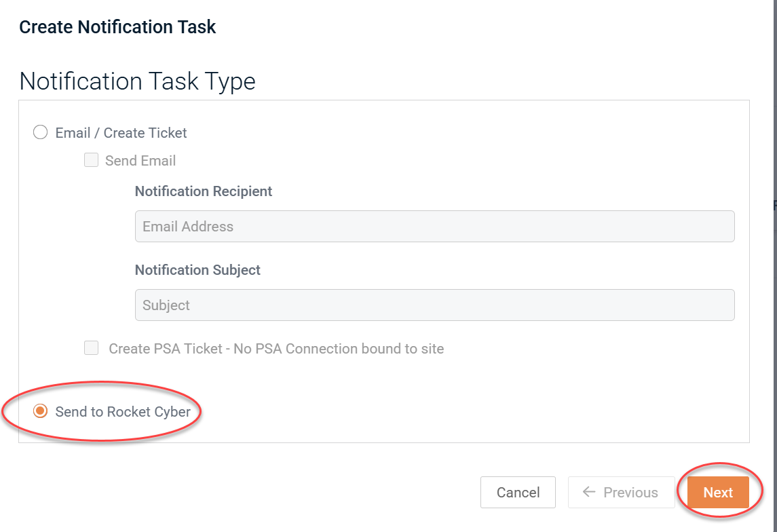Click the "Send to Rocket Cyber" label text
Screen dimensions: 777x532
(x=124, y=411)
